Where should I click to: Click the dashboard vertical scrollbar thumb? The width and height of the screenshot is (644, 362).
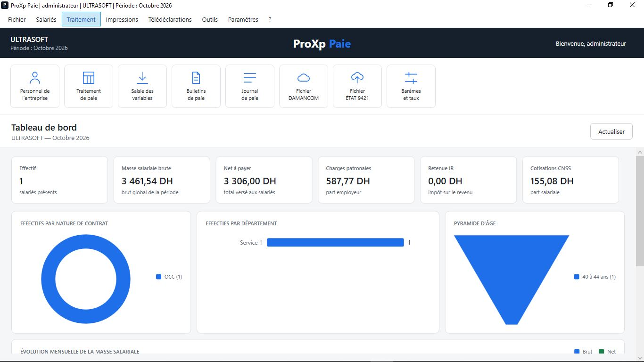point(640,211)
